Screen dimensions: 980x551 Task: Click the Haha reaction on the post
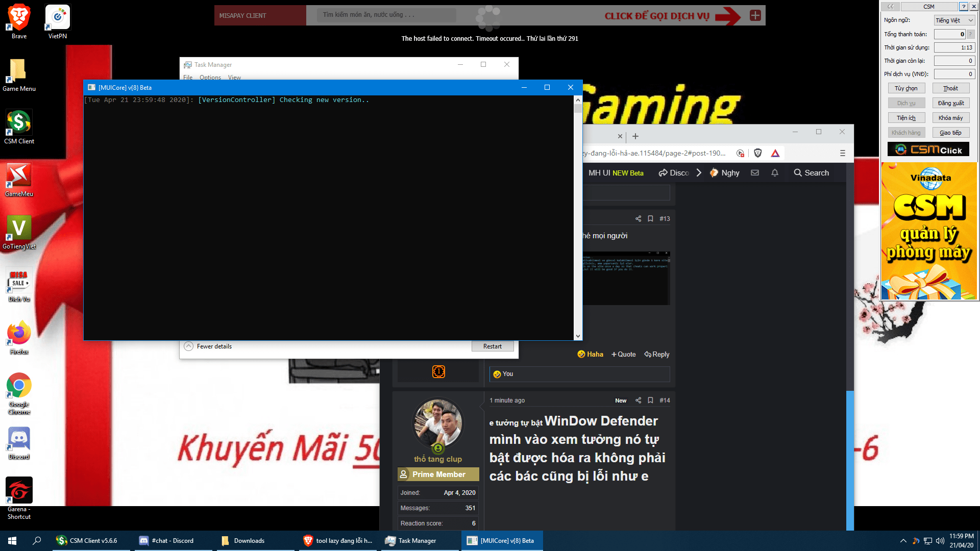click(590, 355)
